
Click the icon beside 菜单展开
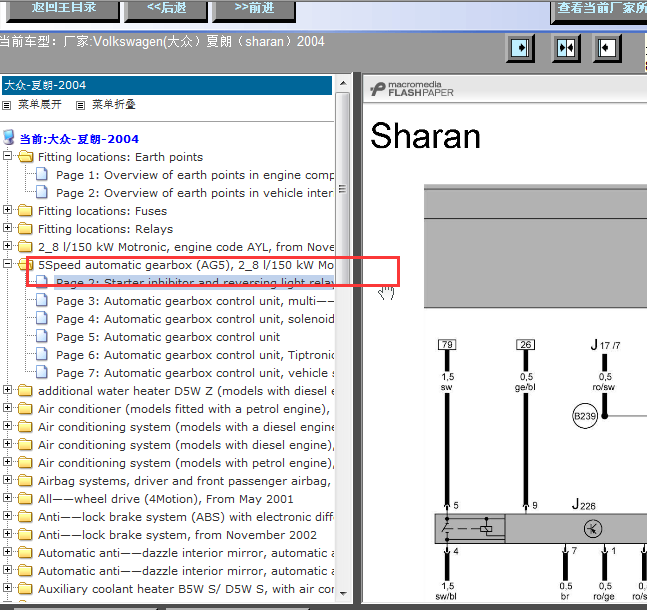6,105
